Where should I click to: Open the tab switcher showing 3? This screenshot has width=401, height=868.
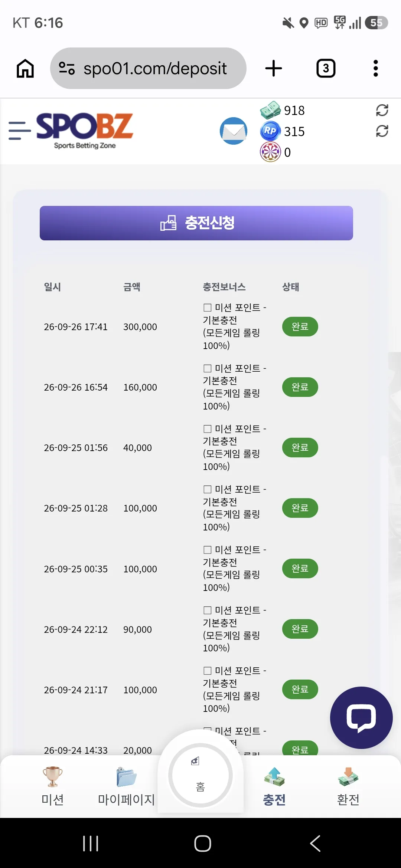pyautogui.click(x=326, y=68)
